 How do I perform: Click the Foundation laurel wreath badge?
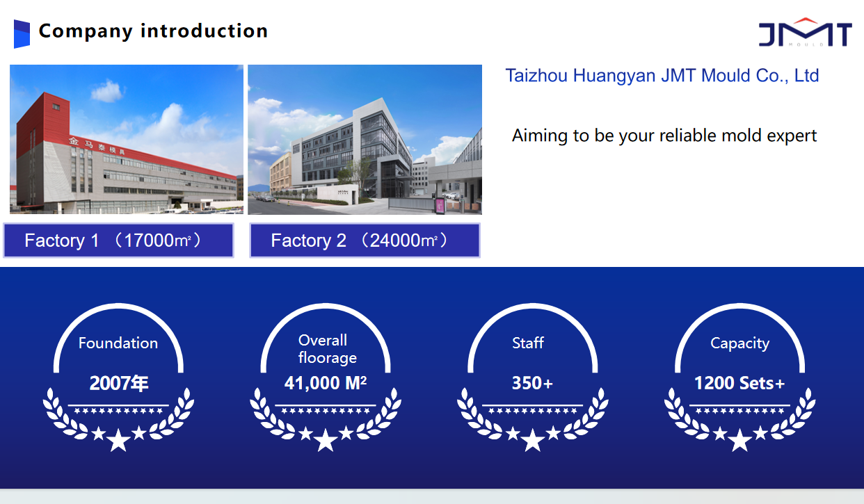pyautogui.click(x=118, y=375)
